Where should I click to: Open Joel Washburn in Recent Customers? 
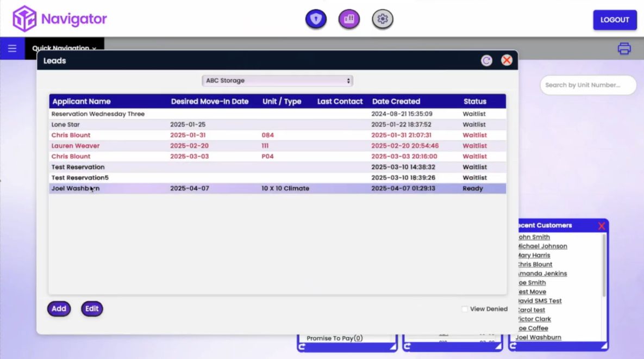[539, 337]
